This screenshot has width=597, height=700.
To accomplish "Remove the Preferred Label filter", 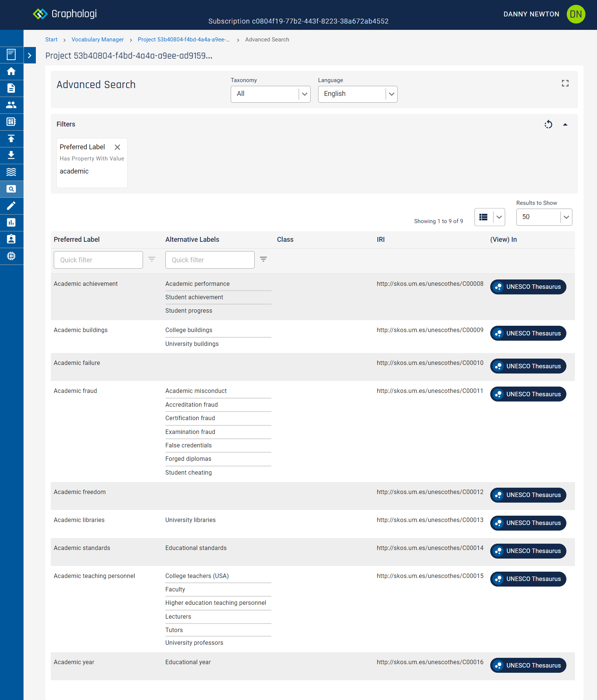I will click(117, 147).
